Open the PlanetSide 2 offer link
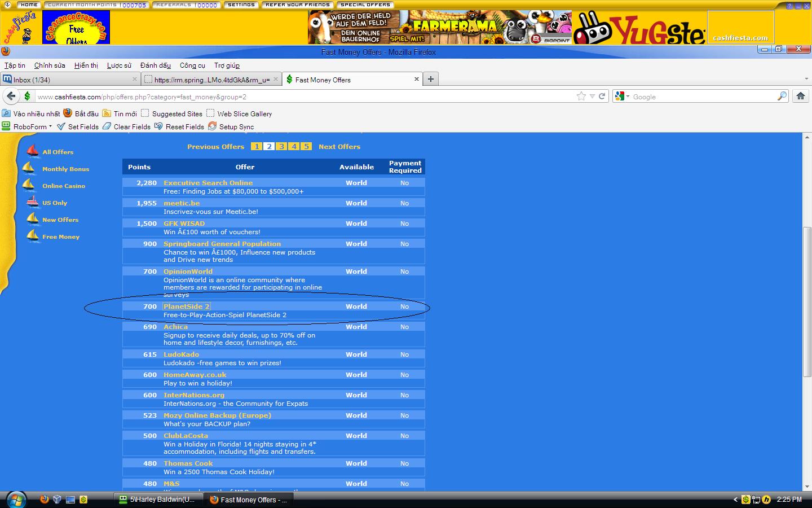The image size is (812, 508). click(186, 306)
